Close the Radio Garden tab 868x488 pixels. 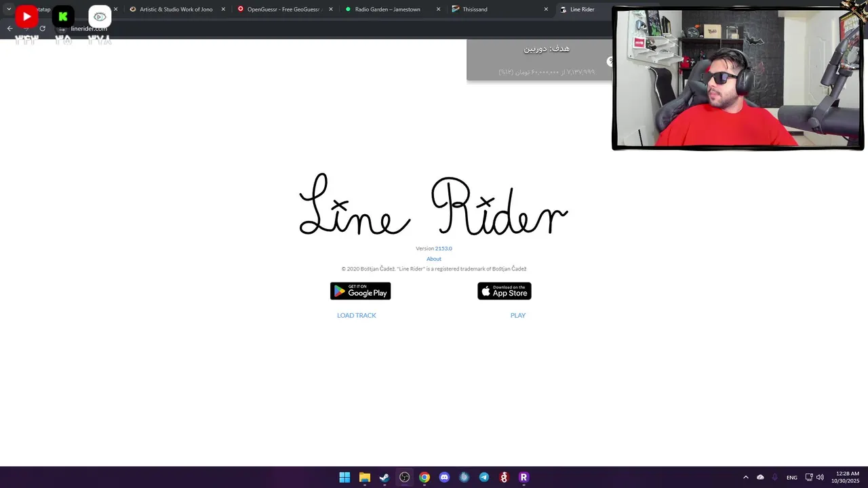click(x=438, y=9)
